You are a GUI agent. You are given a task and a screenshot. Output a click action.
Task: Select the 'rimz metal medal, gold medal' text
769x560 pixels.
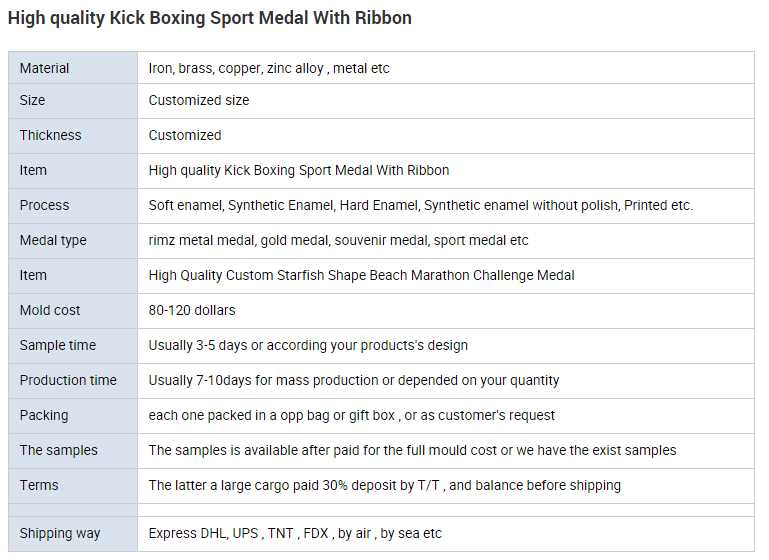[338, 240]
